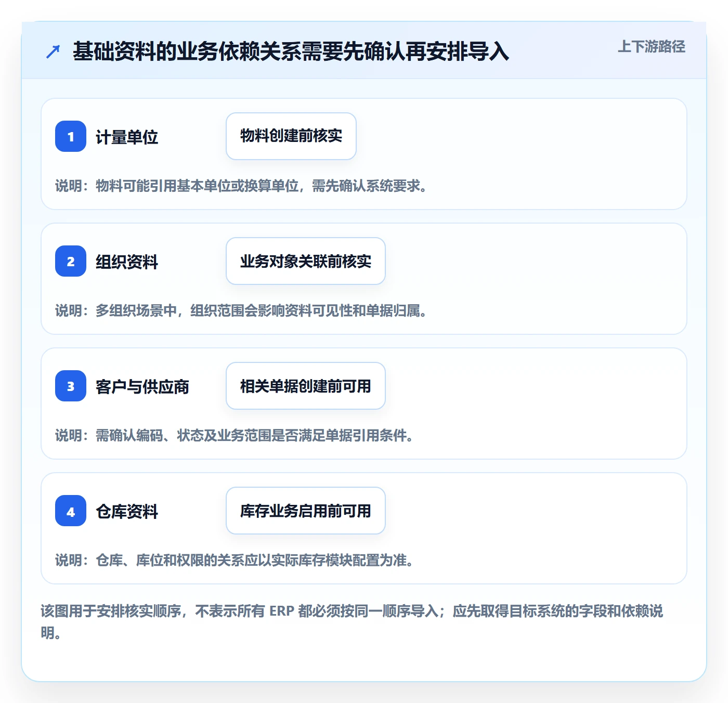Click the 库存业务启用前可用 tag
Image resolution: width=728 pixels, height=703 pixels.
pos(306,511)
